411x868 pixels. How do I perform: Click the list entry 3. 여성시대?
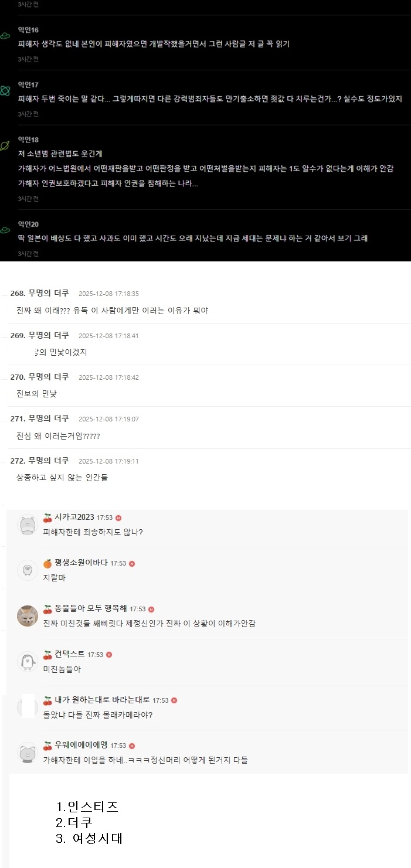point(89,839)
